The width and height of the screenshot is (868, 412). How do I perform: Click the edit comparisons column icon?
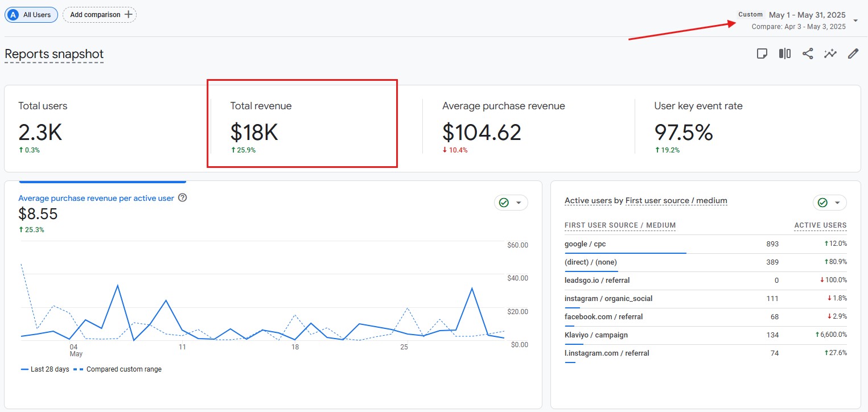coord(785,53)
